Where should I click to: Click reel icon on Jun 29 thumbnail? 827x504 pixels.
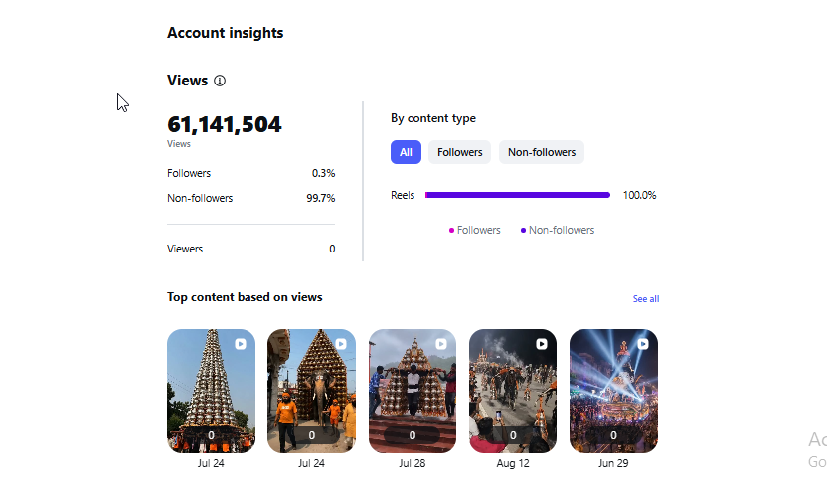(643, 344)
